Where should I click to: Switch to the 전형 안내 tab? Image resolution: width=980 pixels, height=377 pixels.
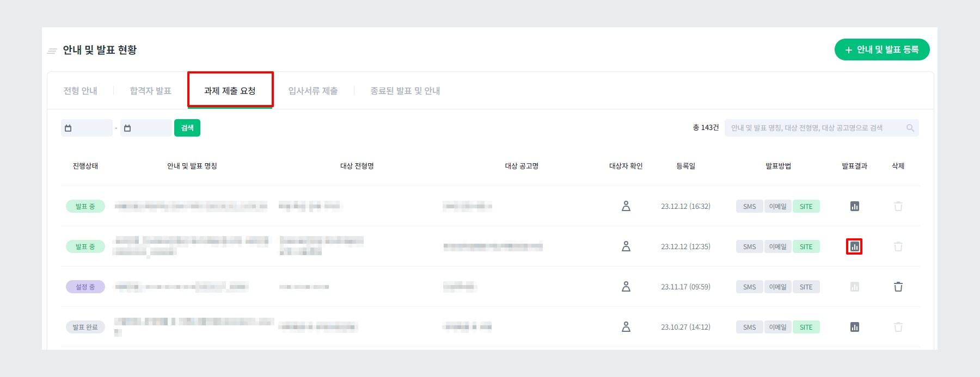coord(80,91)
